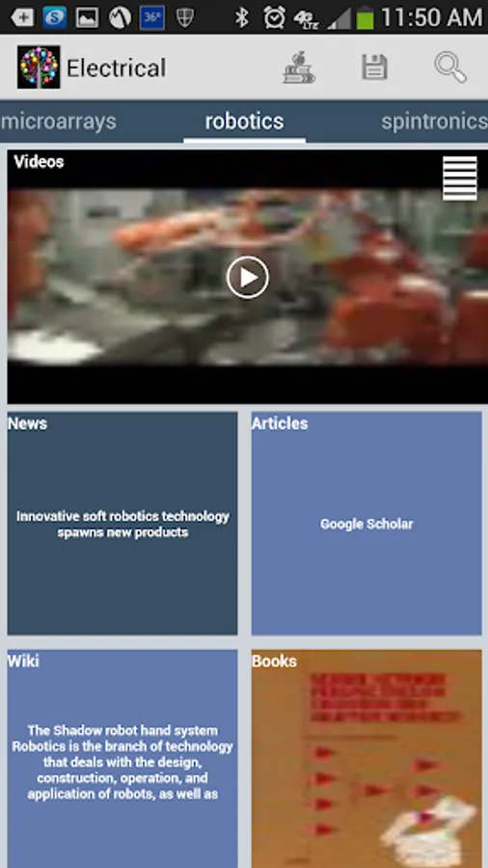Open the video list menu icon
The image size is (488, 868).
(x=460, y=178)
